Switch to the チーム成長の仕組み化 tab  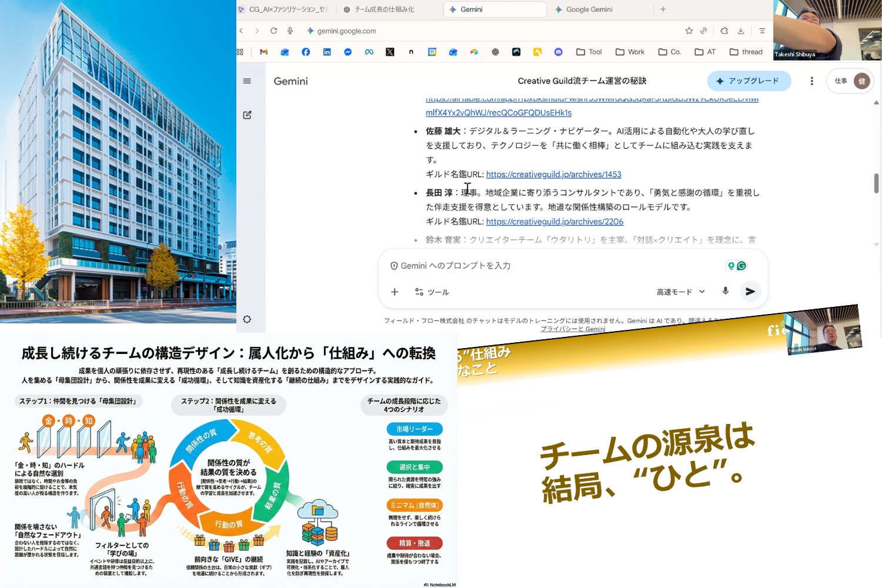383,9
